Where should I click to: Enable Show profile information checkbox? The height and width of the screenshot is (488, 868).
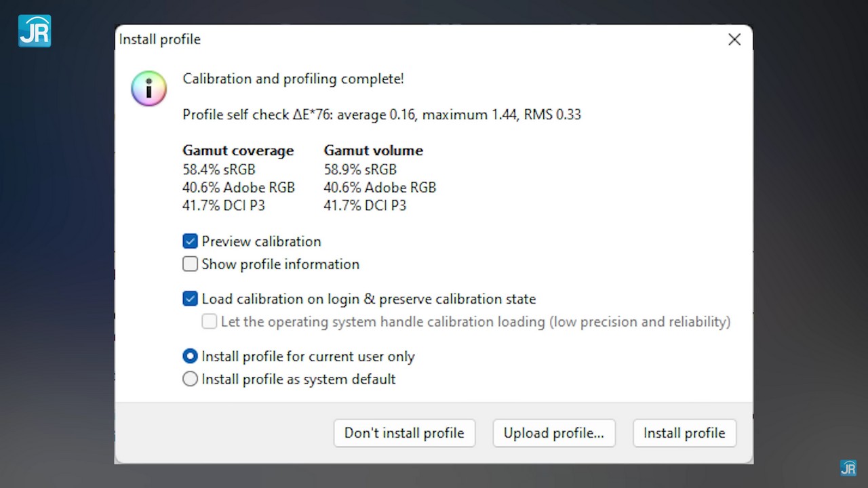tap(191, 264)
